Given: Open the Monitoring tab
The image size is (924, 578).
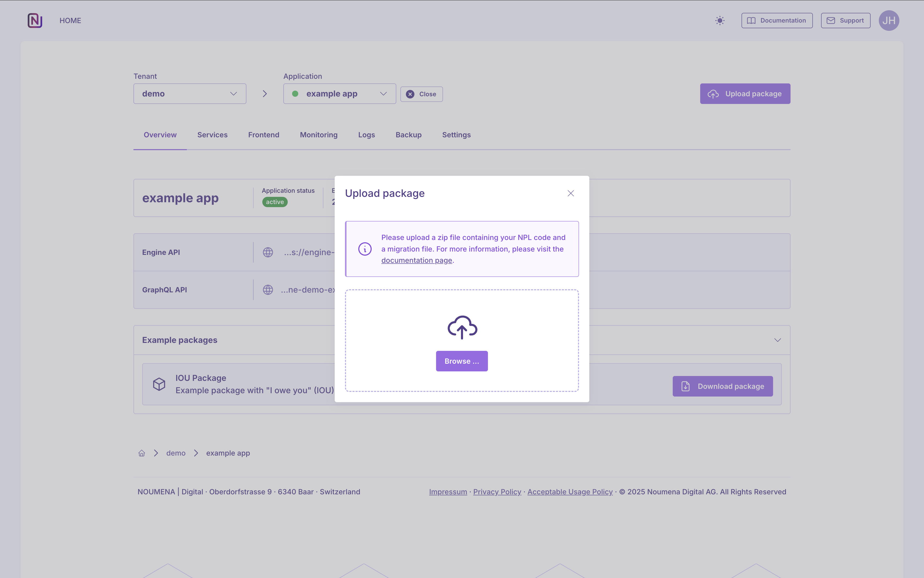Looking at the screenshot, I should 319,135.
